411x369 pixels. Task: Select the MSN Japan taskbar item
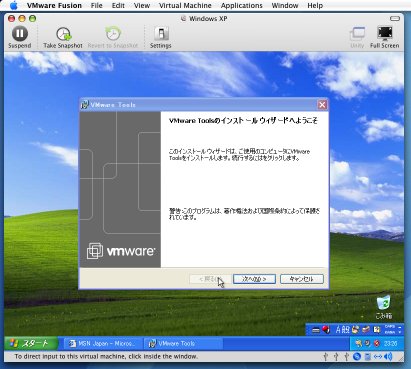pyautogui.click(x=102, y=344)
